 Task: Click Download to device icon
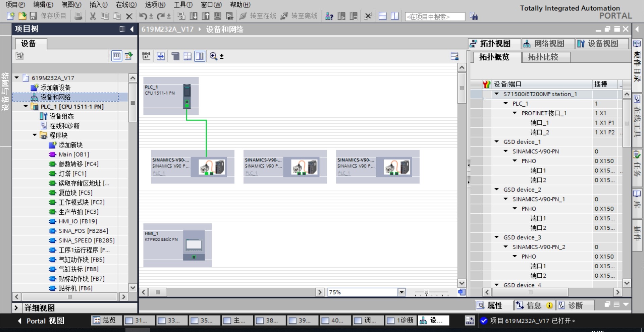coord(194,16)
